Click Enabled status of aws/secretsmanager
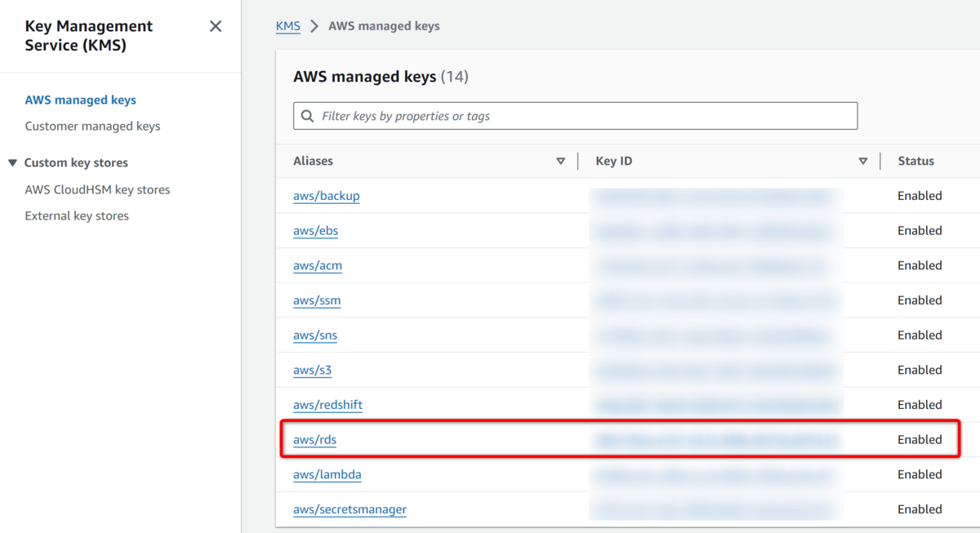980x533 pixels. pos(920,509)
